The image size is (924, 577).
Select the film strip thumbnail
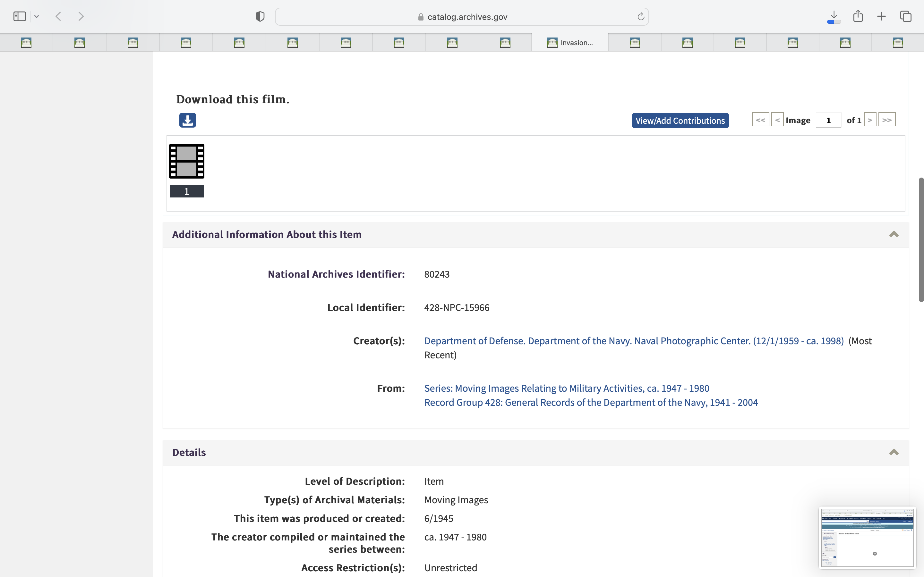187,162
